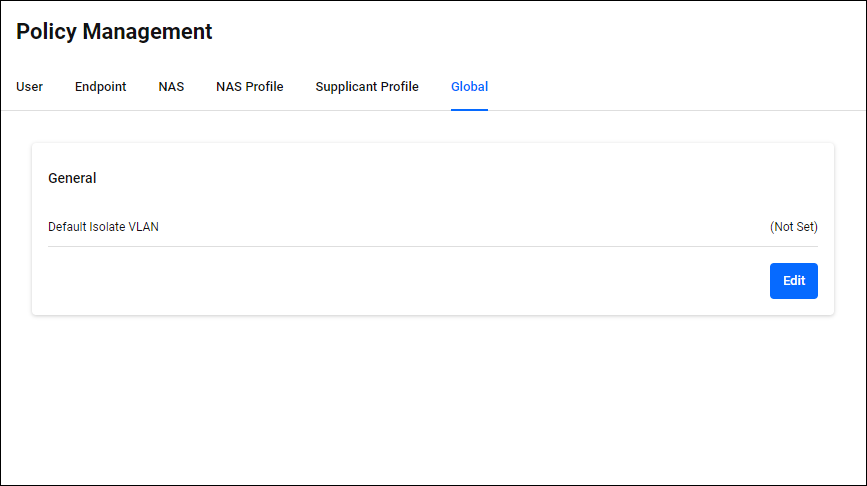Open the Supplicant Profile tab
This screenshot has height=486, width=867.
tap(367, 87)
